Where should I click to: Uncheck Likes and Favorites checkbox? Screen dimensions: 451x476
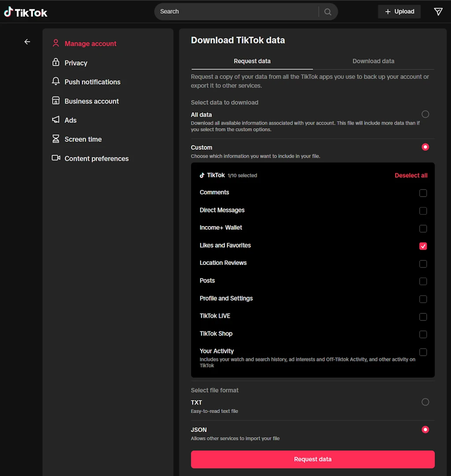[423, 246]
